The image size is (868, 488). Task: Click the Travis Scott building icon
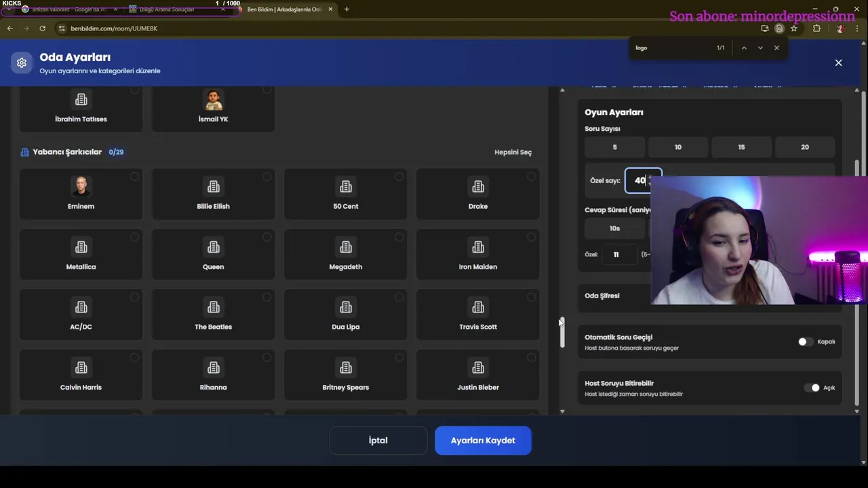pyautogui.click(x=478, y=307)
